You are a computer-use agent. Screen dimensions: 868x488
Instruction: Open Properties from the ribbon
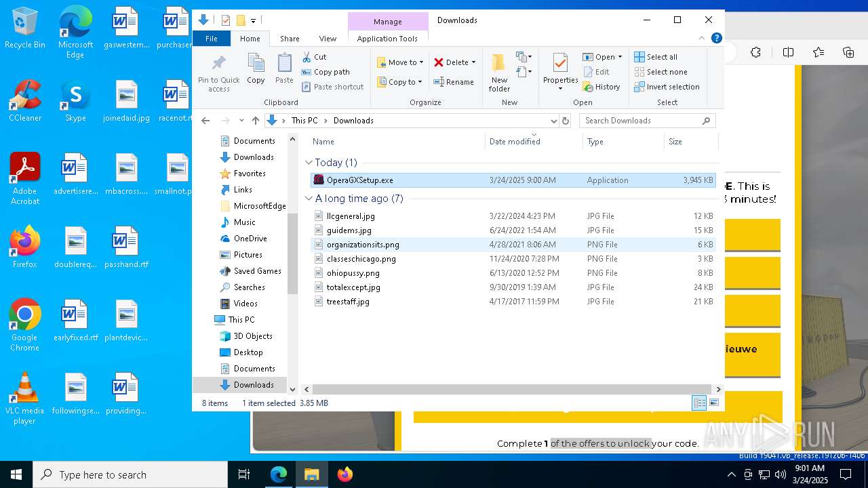[560, 73]
